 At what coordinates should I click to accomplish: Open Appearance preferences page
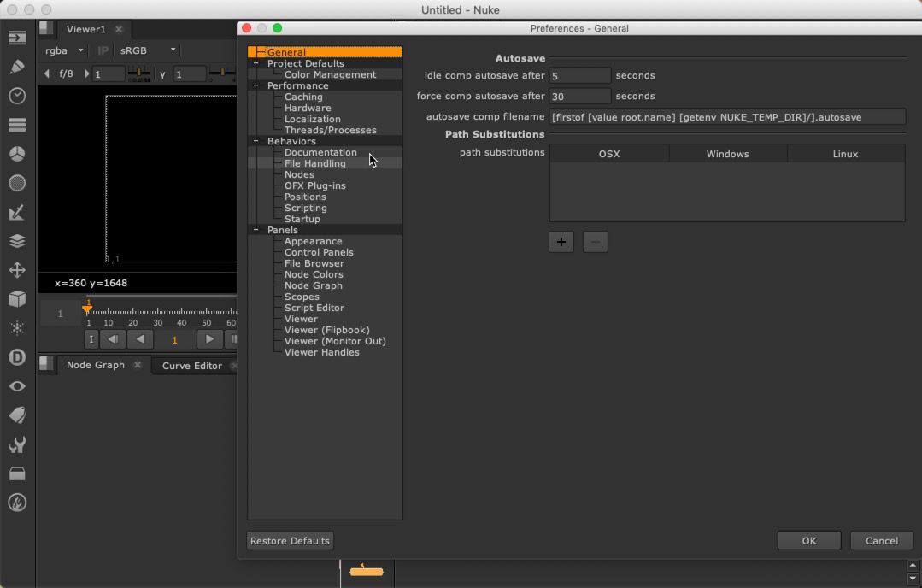tap(314, 241)
